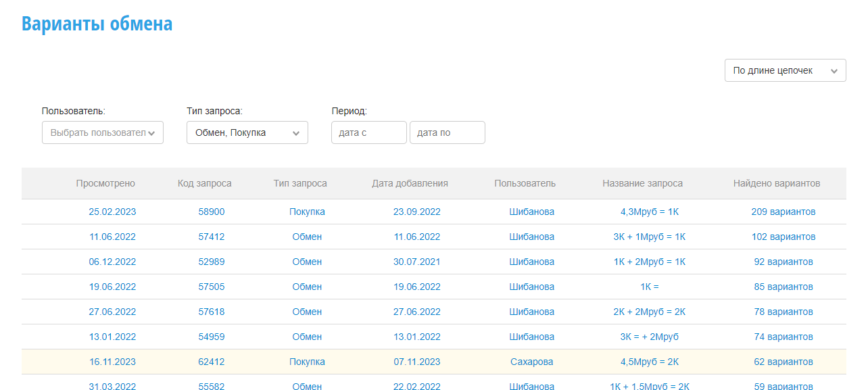The height and width of the screenshot is (390, 868).
Task: Expand the 'Выбрать пользователя' user dropdown
Action: pos(103,132)
